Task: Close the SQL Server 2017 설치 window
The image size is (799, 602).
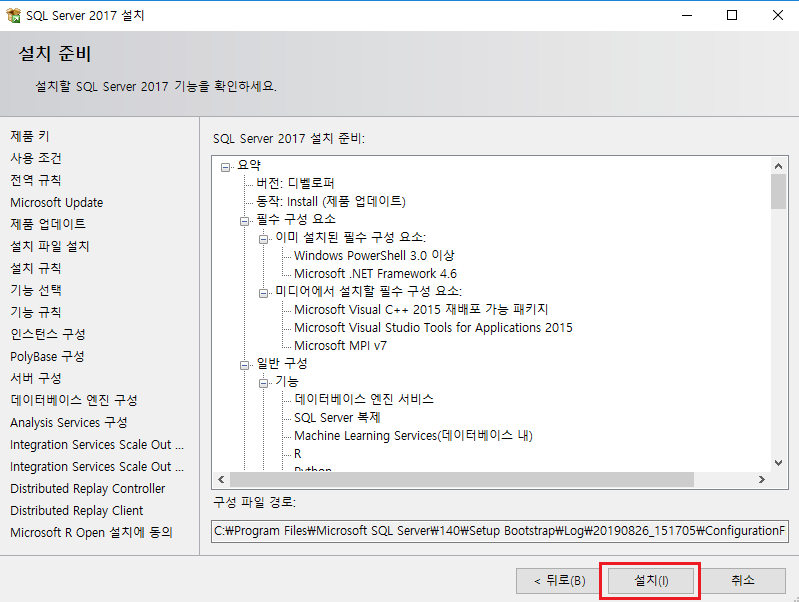Action: coord(778,15)
